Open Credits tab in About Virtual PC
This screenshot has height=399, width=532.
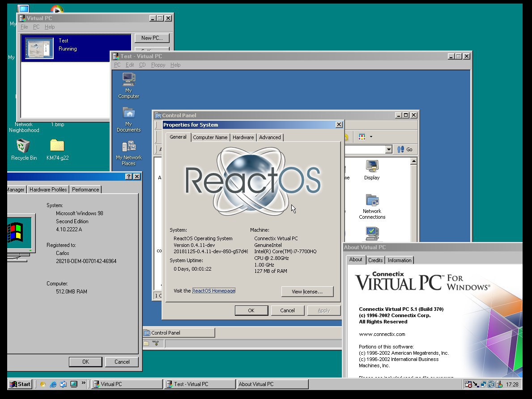pos(375,260)
